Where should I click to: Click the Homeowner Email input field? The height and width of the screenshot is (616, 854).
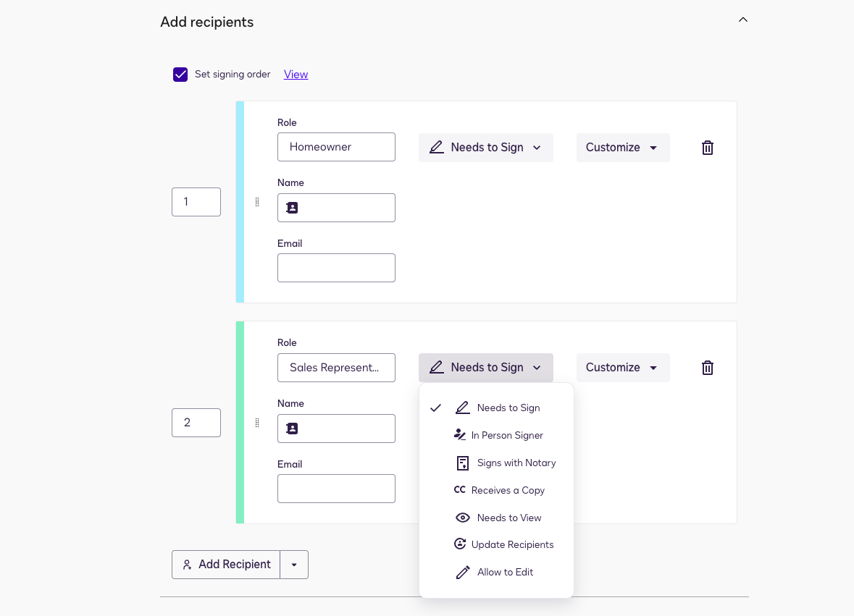point(336,268)
